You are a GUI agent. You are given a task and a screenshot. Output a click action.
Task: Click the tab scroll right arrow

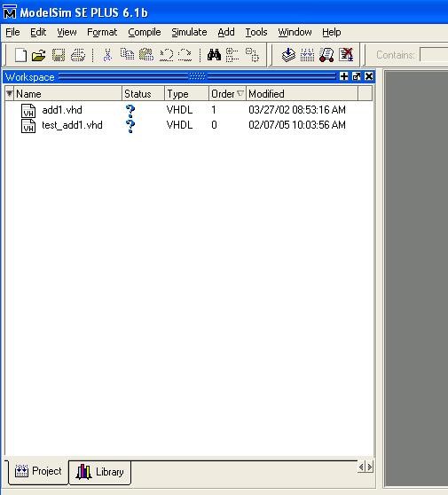coord(369,467)
